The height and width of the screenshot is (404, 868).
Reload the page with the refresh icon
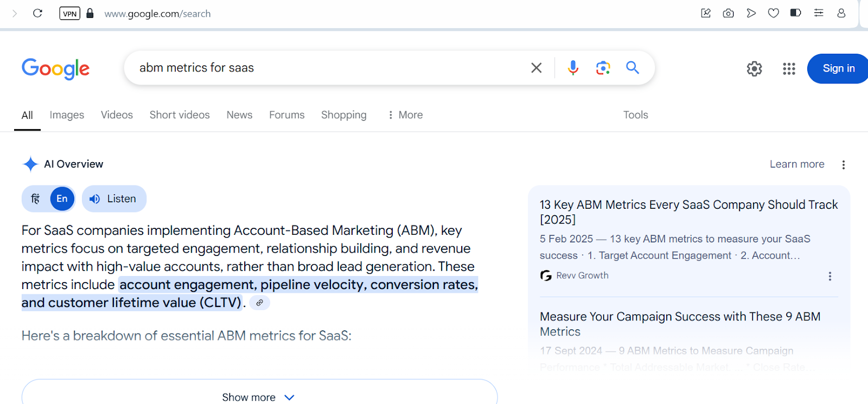[x=37, y=13]
